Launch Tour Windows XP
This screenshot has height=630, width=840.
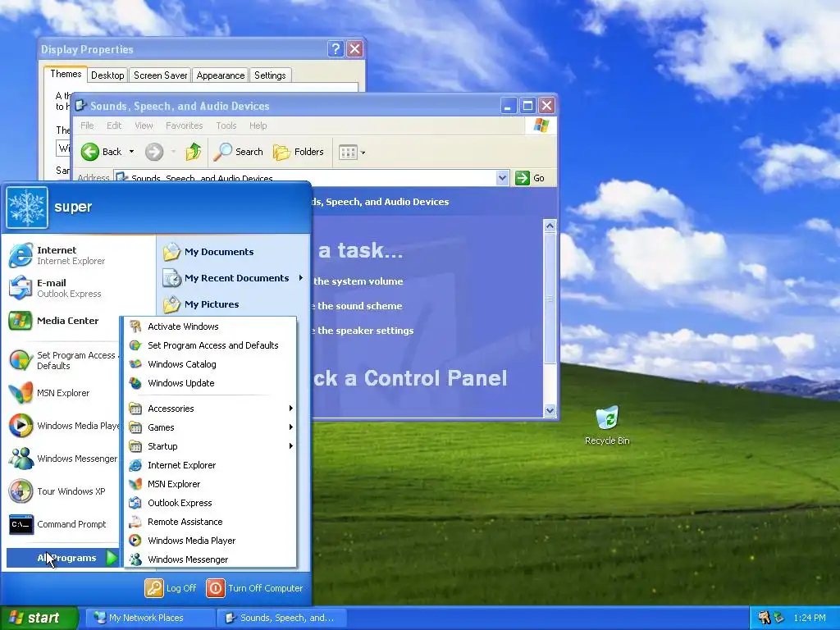coord(60,491)
